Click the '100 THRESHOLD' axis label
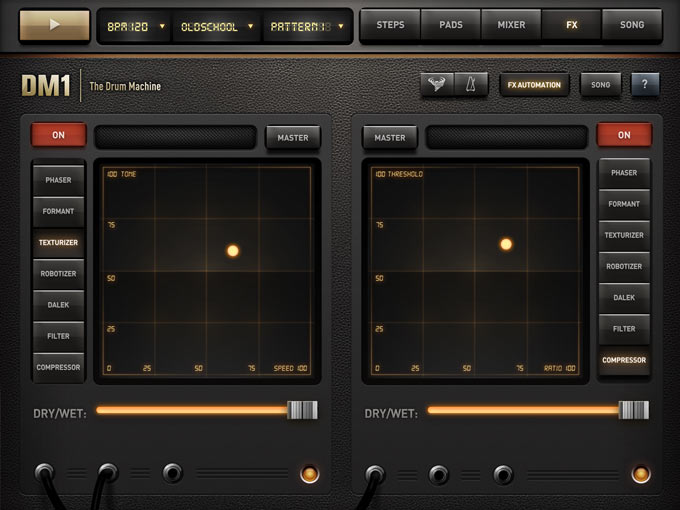Image resolution: width=680 pixels, height=510 pixels. click(399, 174)
